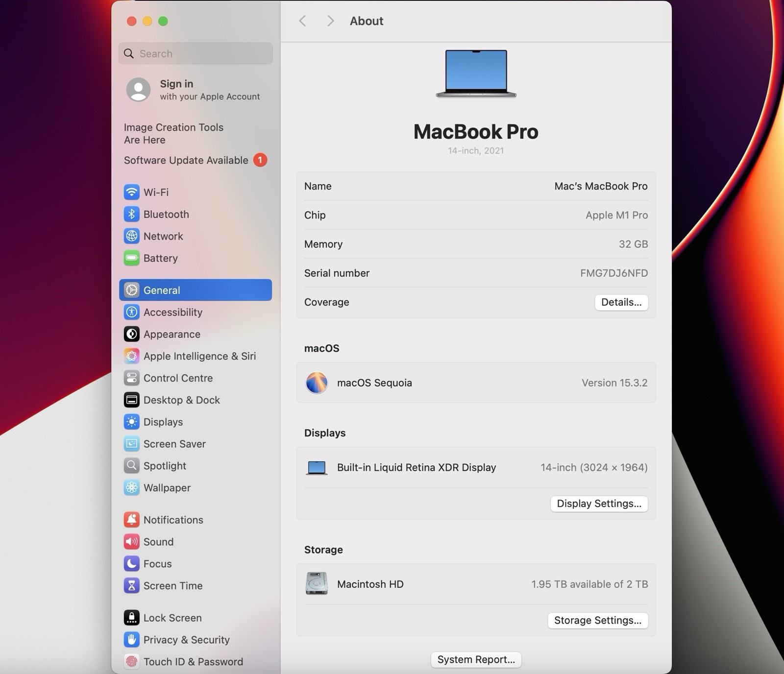The image size is (784, 674).
Task: Select the Notifications bell icon
Action: click(x=131, y=520)
